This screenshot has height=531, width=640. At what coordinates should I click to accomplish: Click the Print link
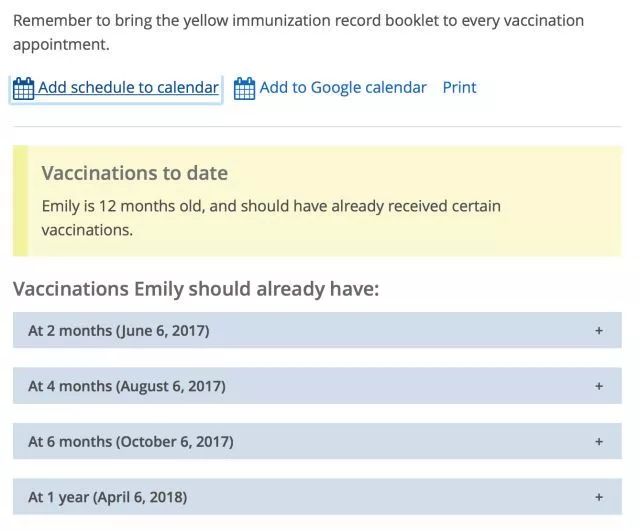[460, 87]
